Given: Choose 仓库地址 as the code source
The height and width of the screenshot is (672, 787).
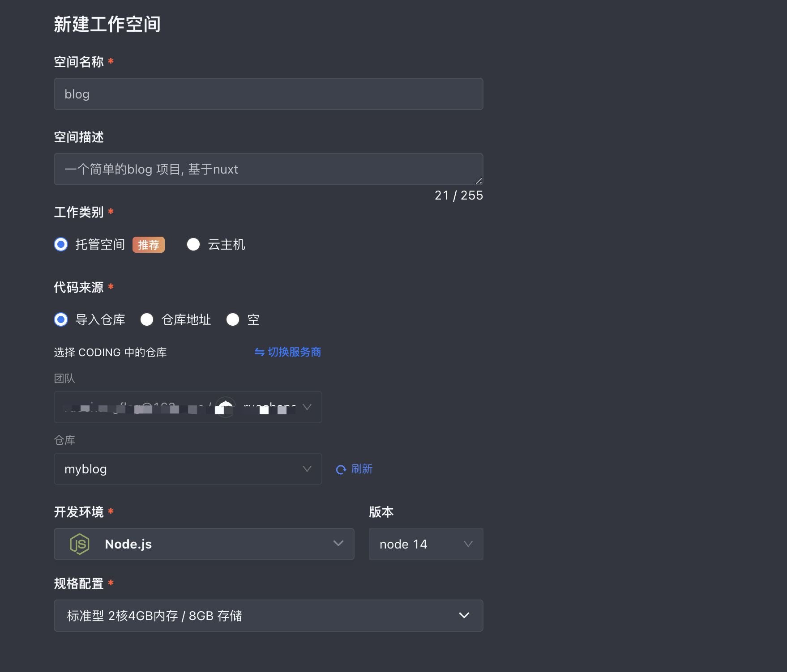Looking at the screenshot, I should [x=147, y=319].
